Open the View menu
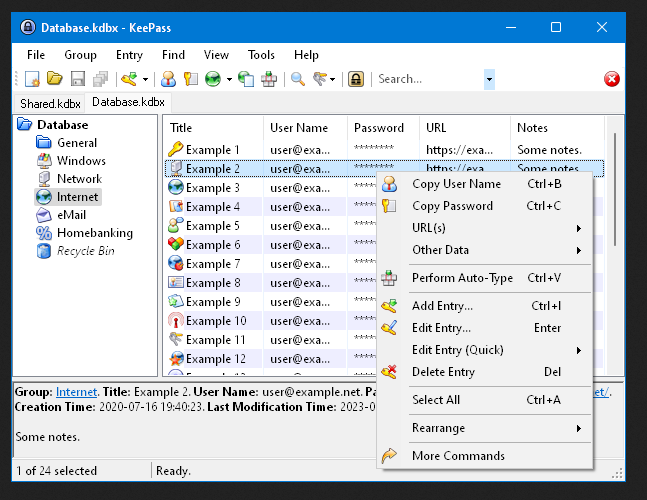Viewport: 647px width, 500px height. [216, 55]
